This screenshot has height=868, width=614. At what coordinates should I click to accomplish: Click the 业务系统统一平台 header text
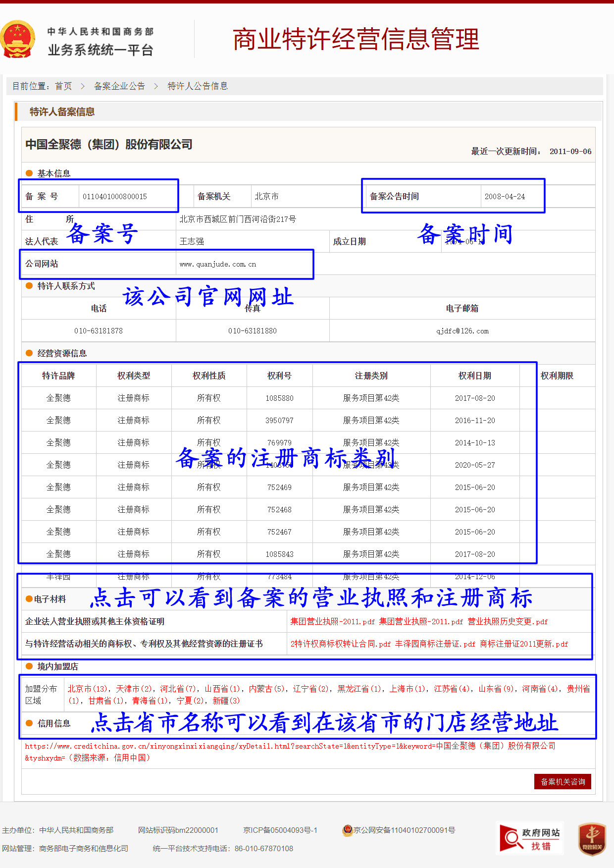click(x=101, y=50)
